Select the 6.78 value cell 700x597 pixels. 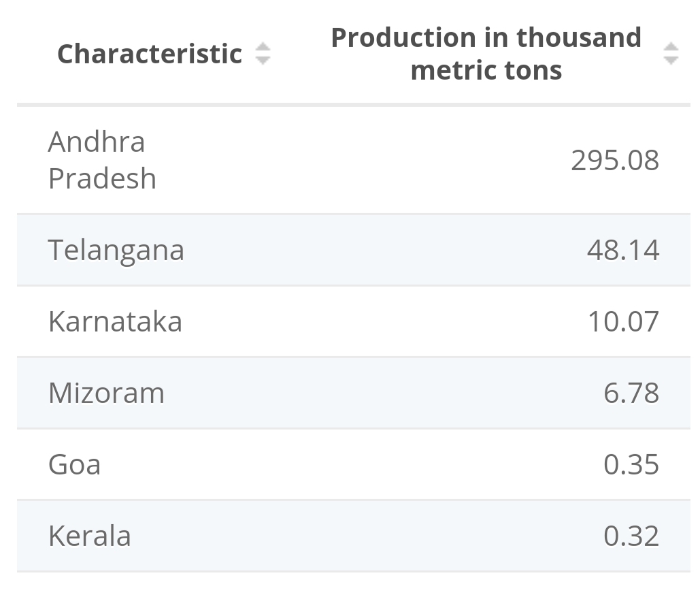click(631, 393)
